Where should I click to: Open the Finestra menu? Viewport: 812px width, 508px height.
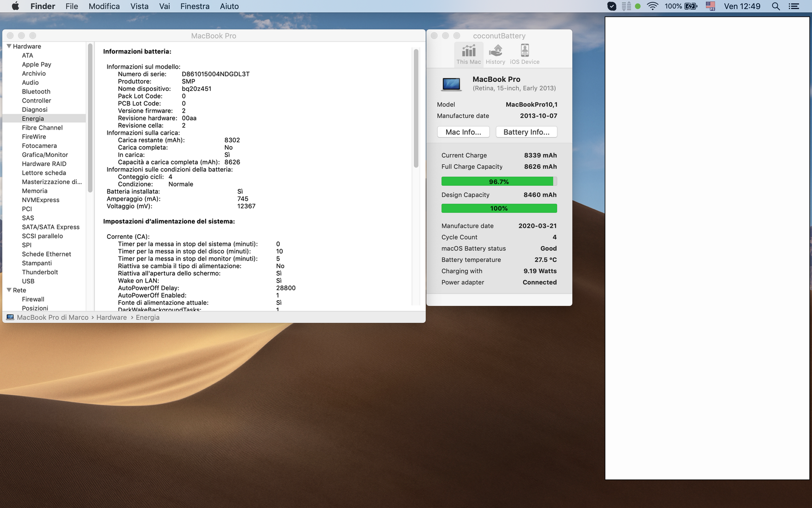195,6
